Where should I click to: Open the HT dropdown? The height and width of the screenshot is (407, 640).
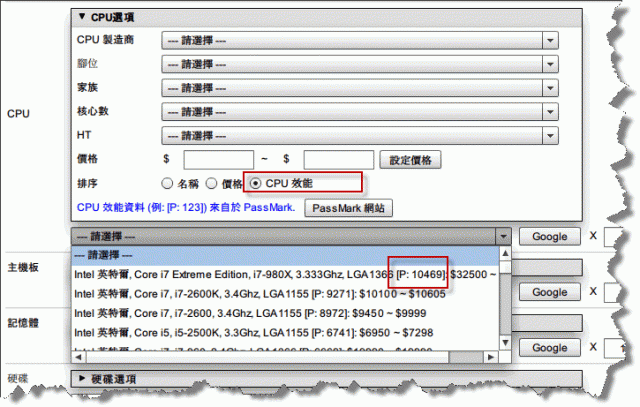pos(360,135)
